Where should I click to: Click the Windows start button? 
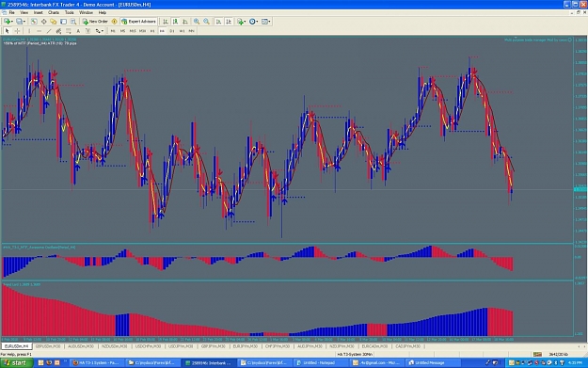16,362
